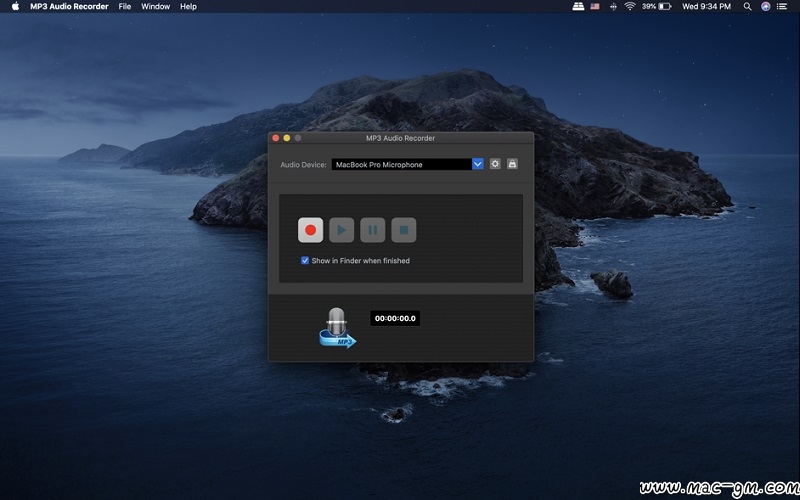Stop the recording with the square stop button
The width and height of the screenshot is (800, 500).
click(x=404, y=230)
